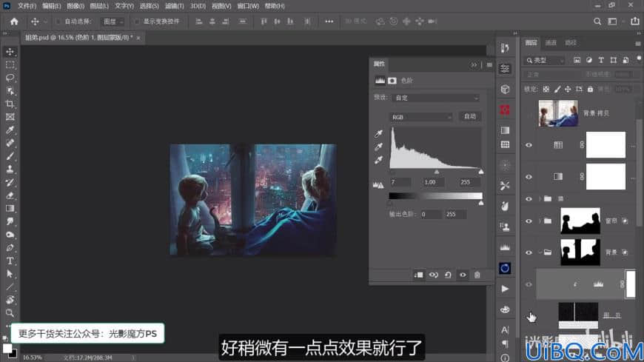Screen dimensions: 644x362
Task: Select the Move tool
Action: pyautogui.click(x=10, y=52)
